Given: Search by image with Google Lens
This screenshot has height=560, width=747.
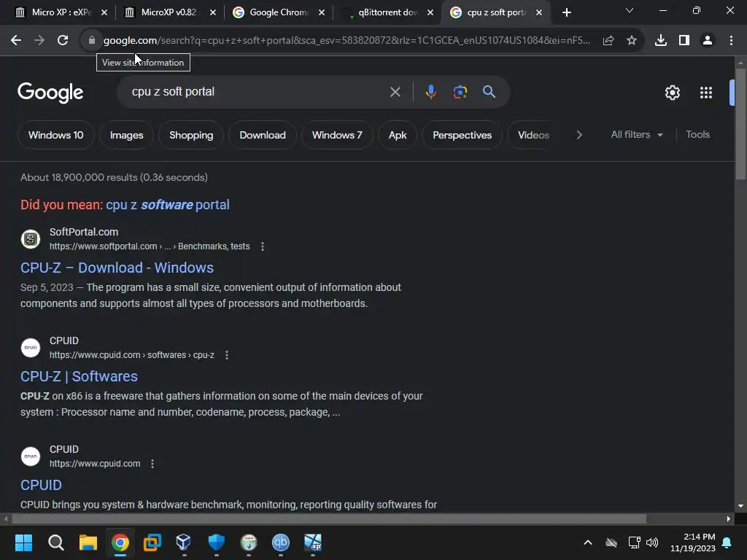Looking at the screenshot, I should click(460, 92).
